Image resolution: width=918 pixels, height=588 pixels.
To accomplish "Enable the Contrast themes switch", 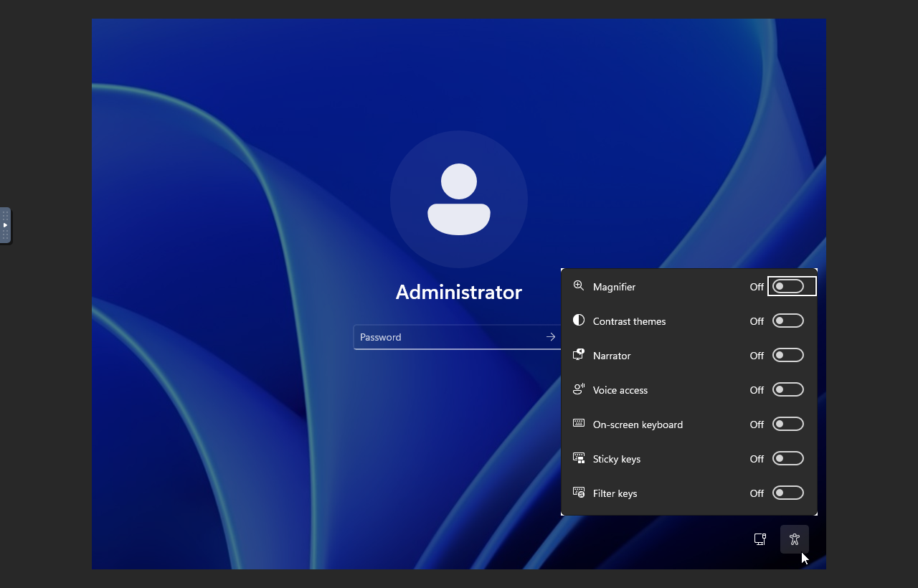I will pos(788,321).
